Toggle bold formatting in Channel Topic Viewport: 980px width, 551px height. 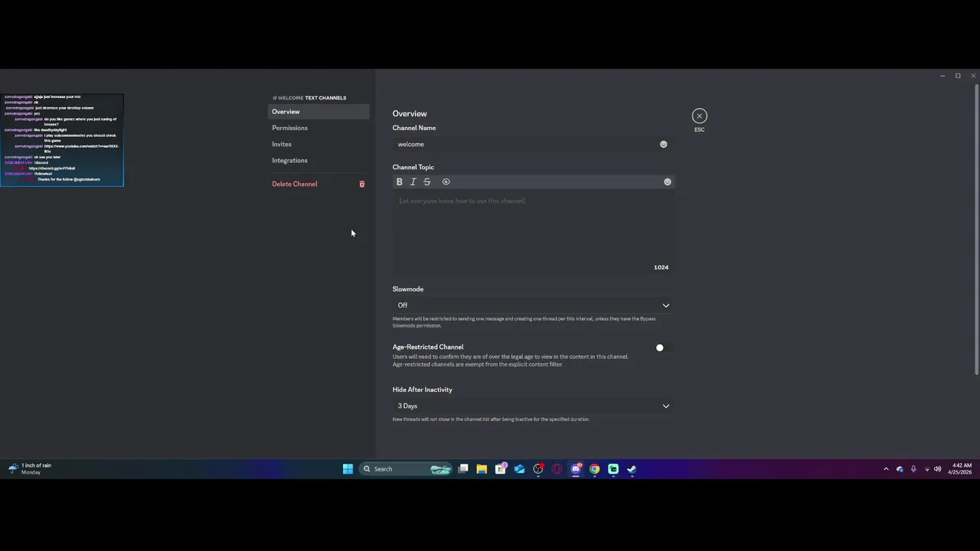(399, 182)
